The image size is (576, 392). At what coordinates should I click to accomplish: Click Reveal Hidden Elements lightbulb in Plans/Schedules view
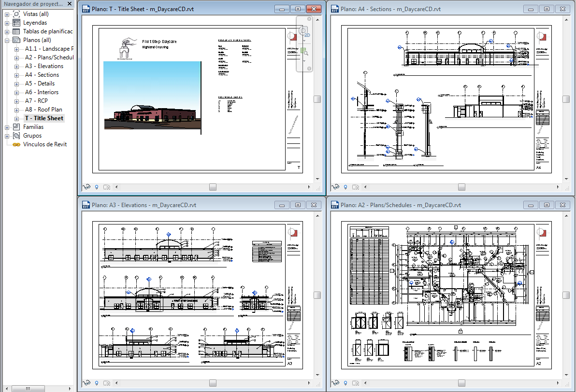tap(346, 383)
